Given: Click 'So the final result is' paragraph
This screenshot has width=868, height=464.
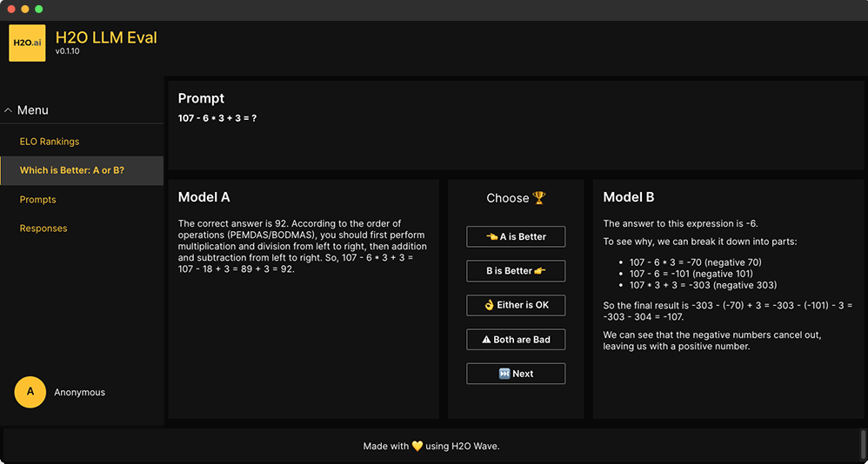Looking at the screenshot, I should (x=727, y=311).
